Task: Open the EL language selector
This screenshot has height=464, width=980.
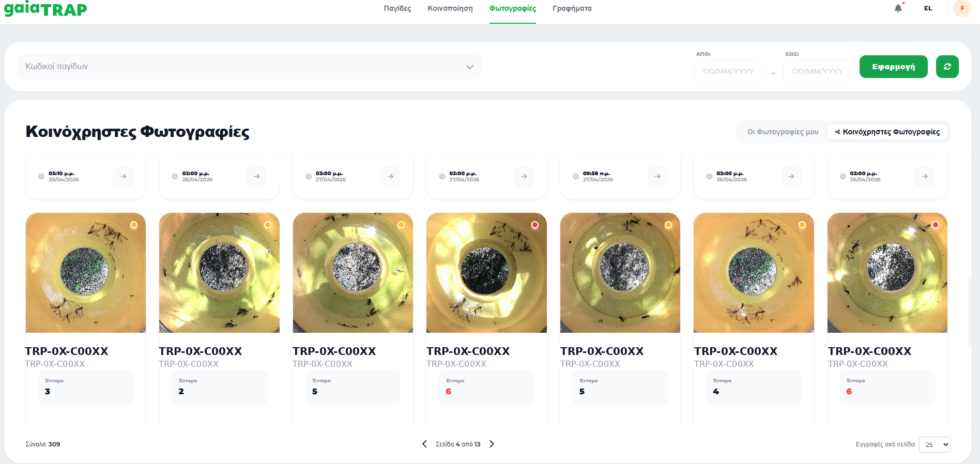Action: click(x=928, y=8)
